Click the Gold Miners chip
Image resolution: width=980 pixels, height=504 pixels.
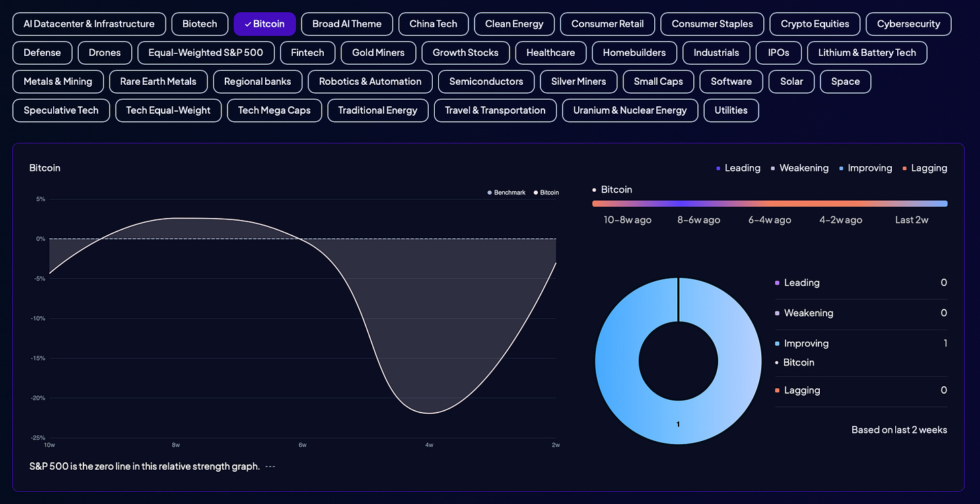[378, 52]
